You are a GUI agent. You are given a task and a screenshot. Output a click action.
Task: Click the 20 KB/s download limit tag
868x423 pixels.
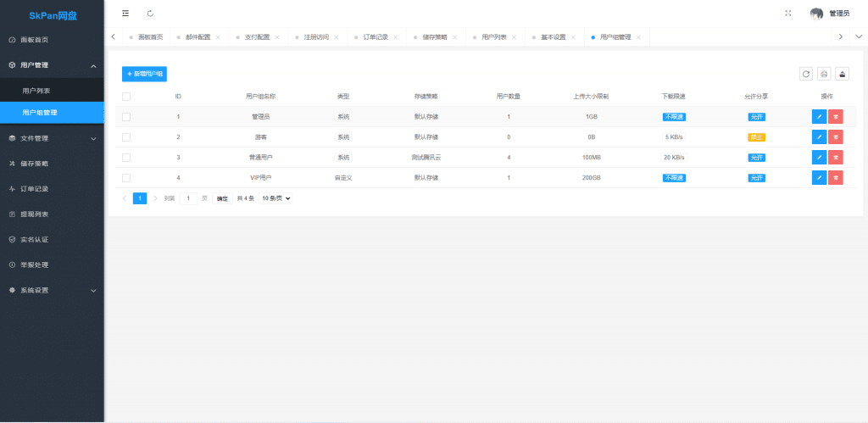click(x=674, y=157)
